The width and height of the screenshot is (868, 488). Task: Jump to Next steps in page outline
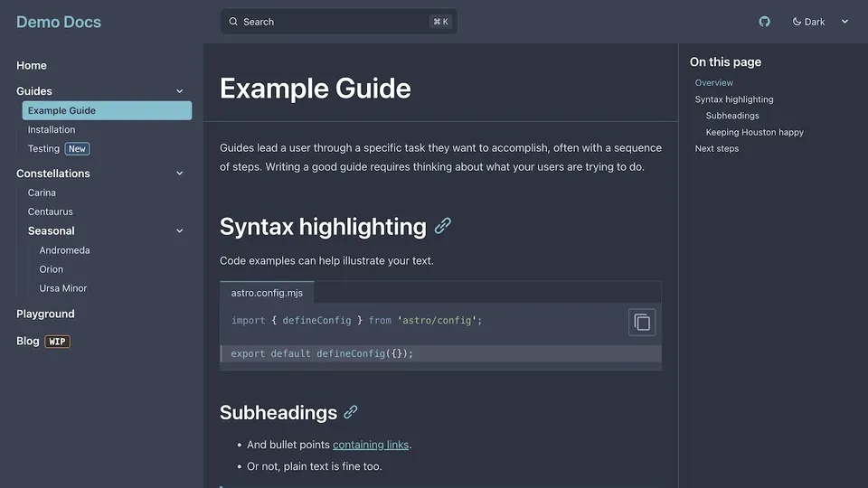pyautogui.click(x=716, y=148)
